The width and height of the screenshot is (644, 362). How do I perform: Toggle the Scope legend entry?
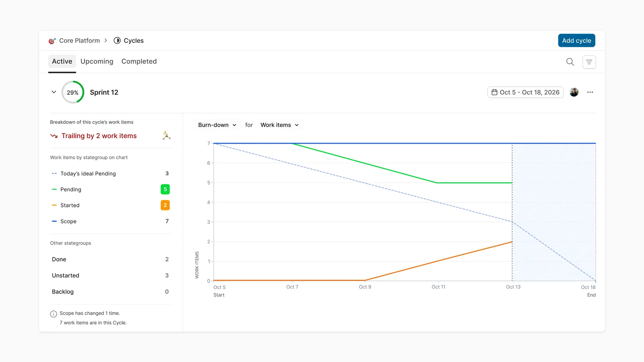[111, 221]
